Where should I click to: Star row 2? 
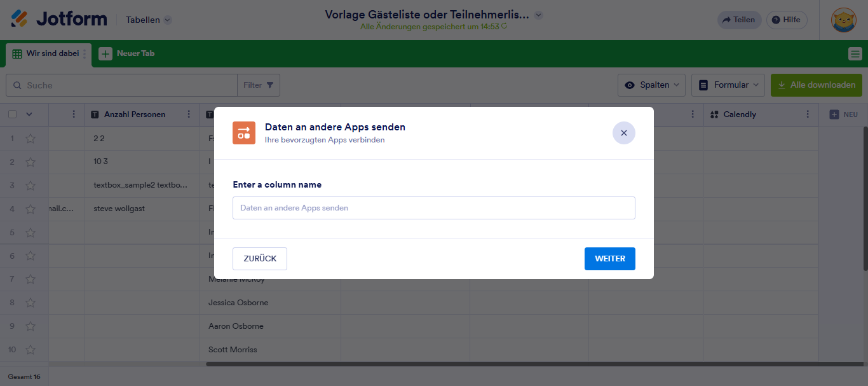(x=30, y=162)
